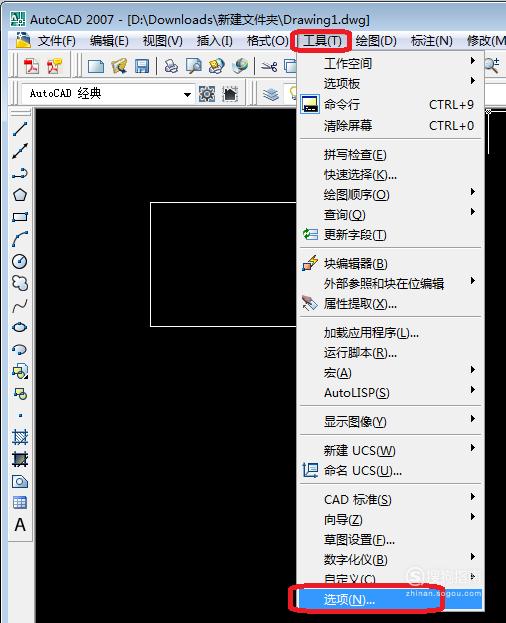506x623 pixels.
Task: Open the 绘图(D) menu
Action: [x=376, y=41]
